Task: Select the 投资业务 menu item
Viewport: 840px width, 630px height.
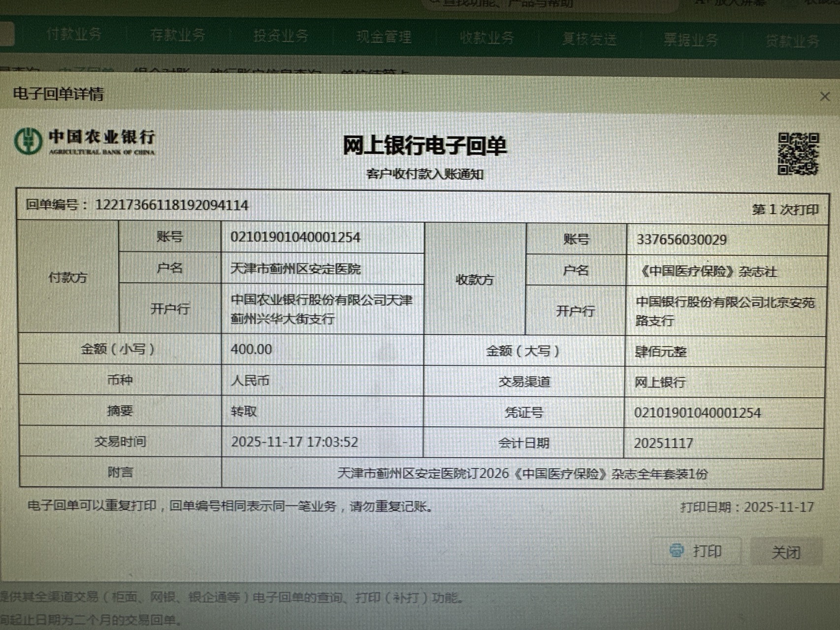Action: coord(281,36)
